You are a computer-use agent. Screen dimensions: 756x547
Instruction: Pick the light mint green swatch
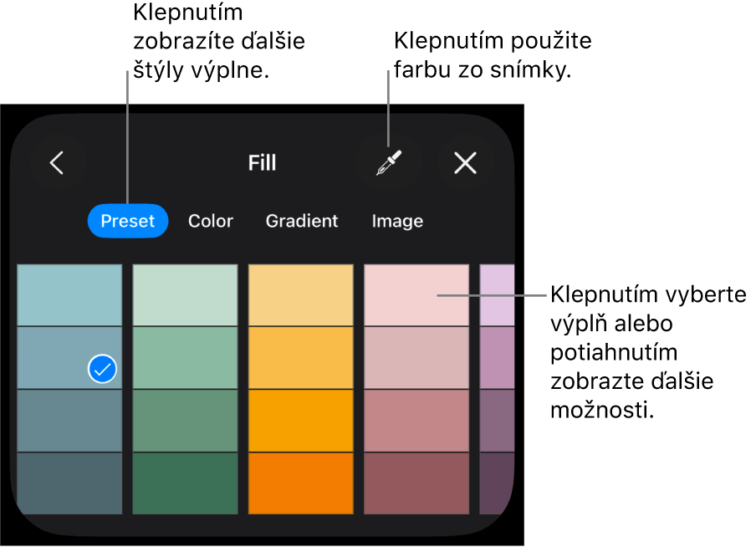point(185,295)
